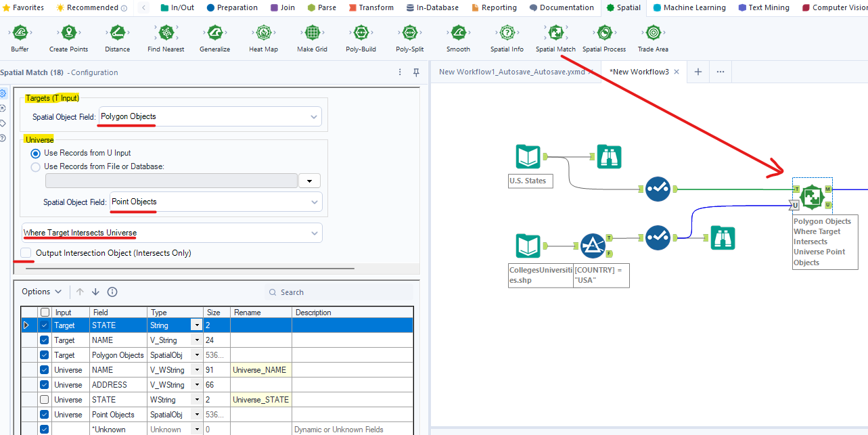The height and width of the screenshot is (435, 868).
Task: Click the Poly-Split tool icon
Action: point(409,33)
